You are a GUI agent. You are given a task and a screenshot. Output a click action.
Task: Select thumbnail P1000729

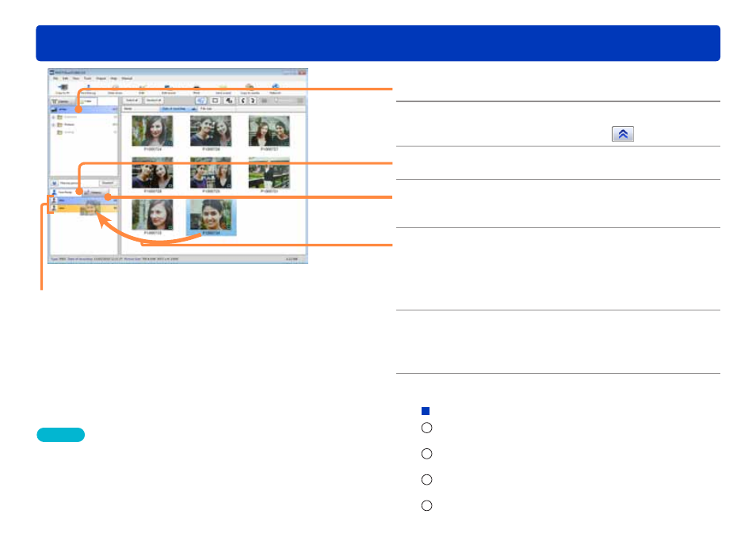(x=211, y=173)
